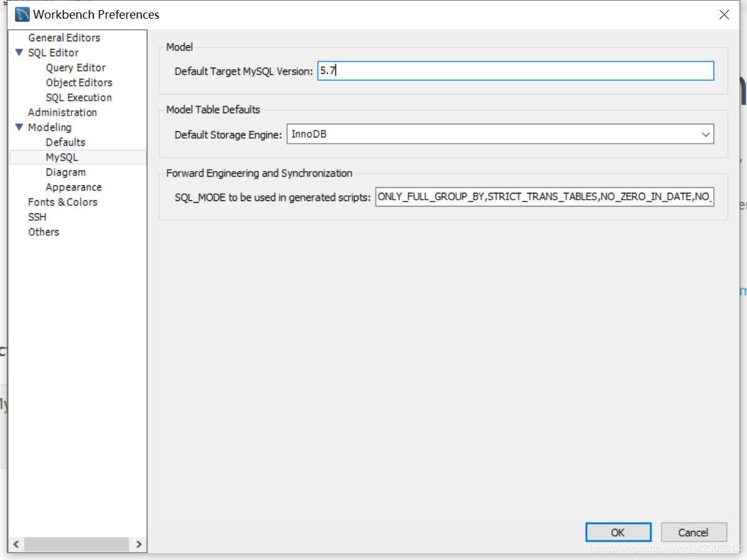Collapse the SQL Editor tree section
Image resolution: width=747 pixels, height=560 pixels.
(x=19, y=53)
